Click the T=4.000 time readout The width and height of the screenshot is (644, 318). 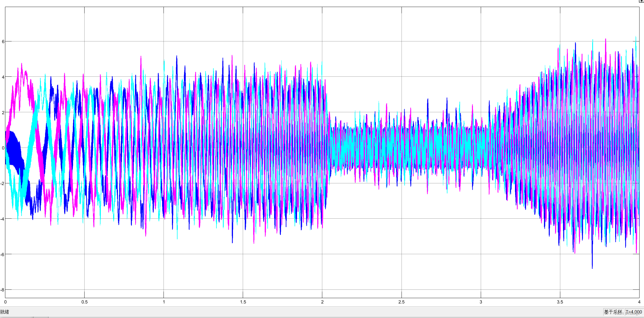click(x=634, y=312)
